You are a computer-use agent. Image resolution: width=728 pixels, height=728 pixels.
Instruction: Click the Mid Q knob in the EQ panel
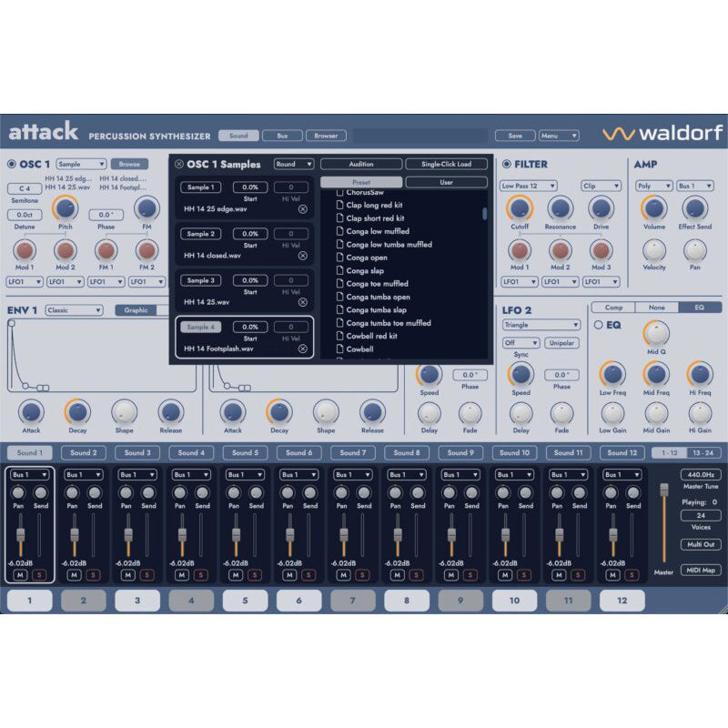(656, 330)
